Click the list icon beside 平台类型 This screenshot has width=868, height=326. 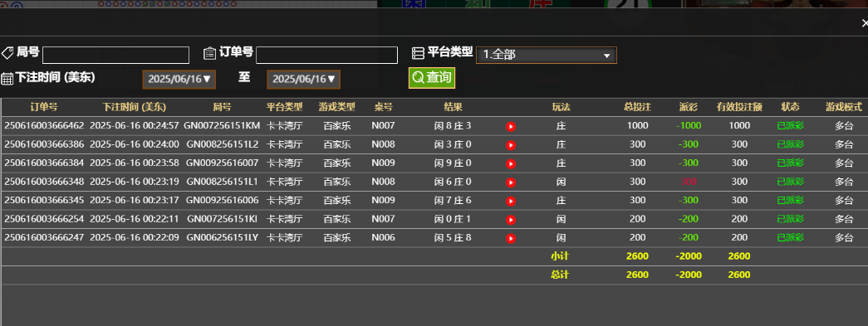[x=418, y=53]
